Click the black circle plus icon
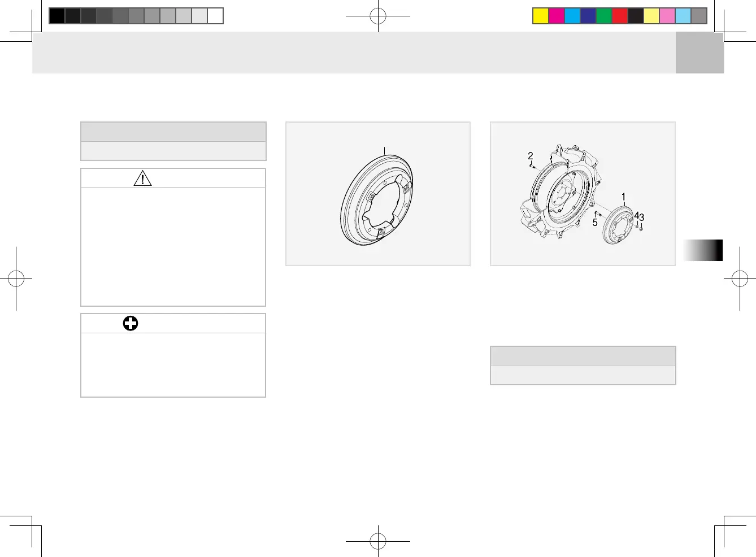Viewport: 756px width, 557px height. coord(131,323)
